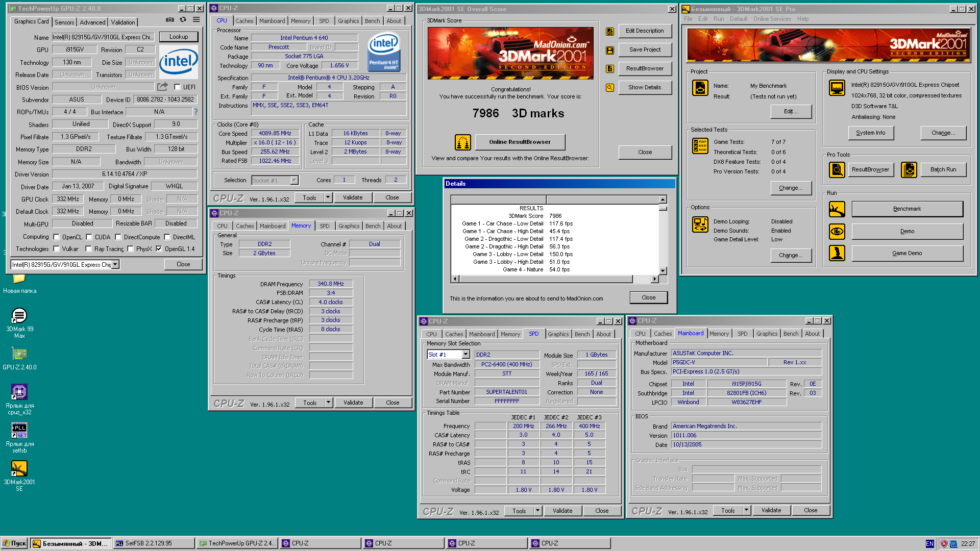Open GPU selection dropdown in GPU-Z
The width and height of the screenshot is (980, 551).
115,264
